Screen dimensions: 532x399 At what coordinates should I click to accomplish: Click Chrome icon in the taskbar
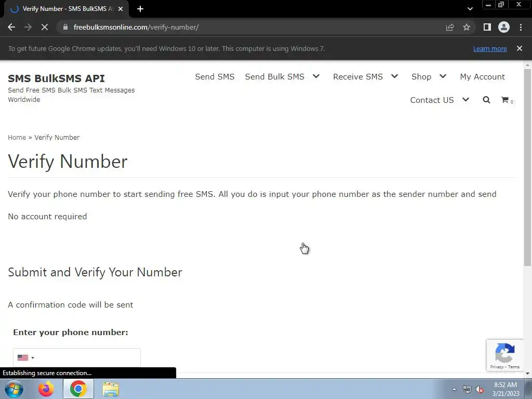(78, 389)
